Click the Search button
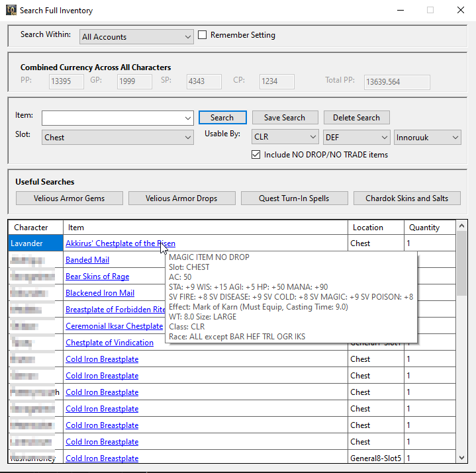476x473 pixels. click(x=222, y=118)
